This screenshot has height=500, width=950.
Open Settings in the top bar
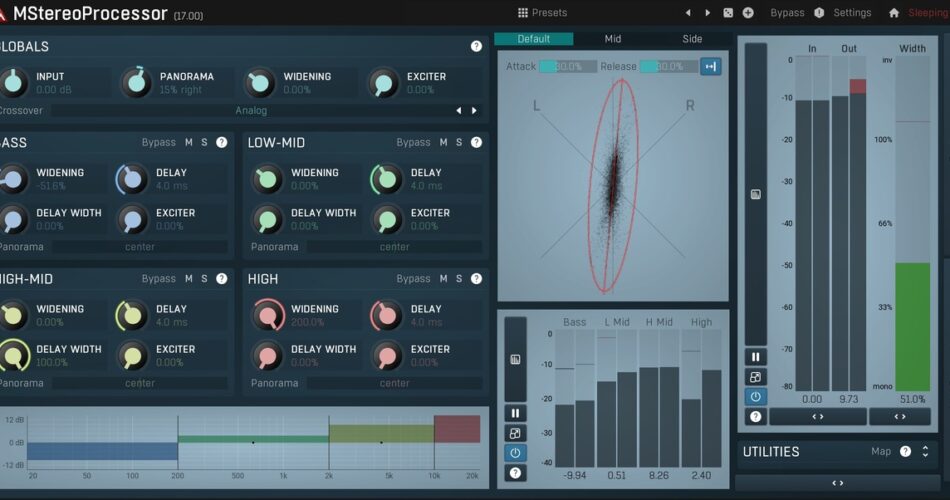(x=852, y=13)
